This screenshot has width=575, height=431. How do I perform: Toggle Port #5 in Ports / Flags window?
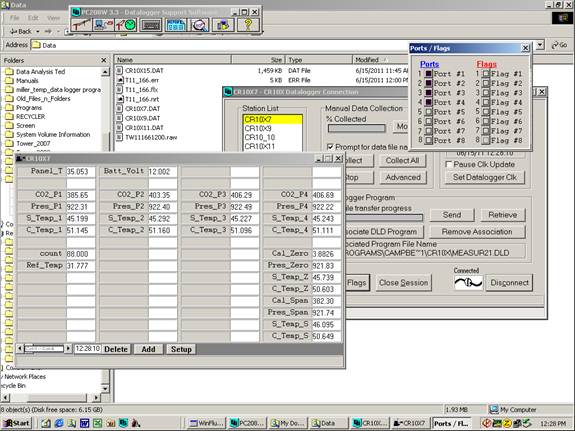pos(428,112)
